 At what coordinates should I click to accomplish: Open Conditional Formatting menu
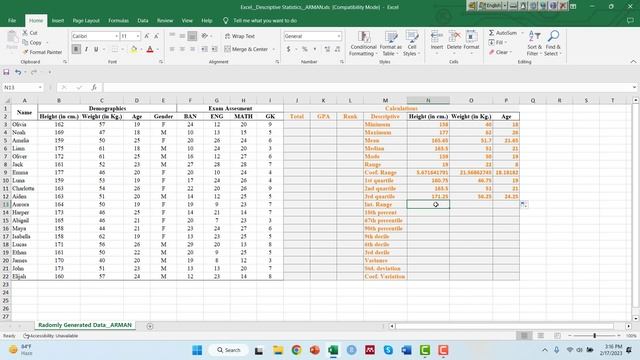click(363, 43)
